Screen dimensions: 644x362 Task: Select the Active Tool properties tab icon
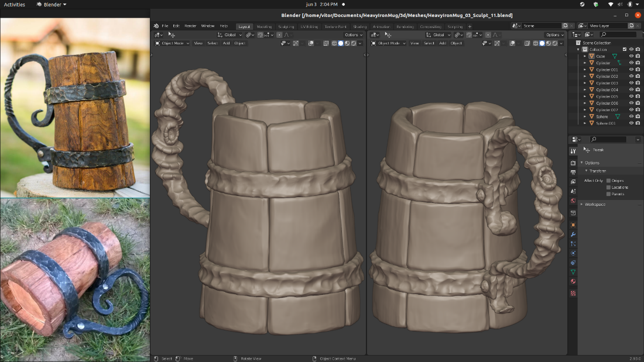pos(573,150)
